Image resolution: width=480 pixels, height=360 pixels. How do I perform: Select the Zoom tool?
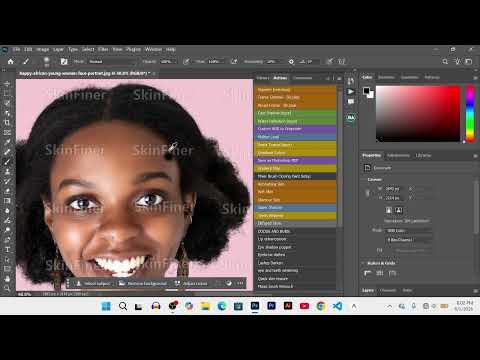click(x=7, y=288)
